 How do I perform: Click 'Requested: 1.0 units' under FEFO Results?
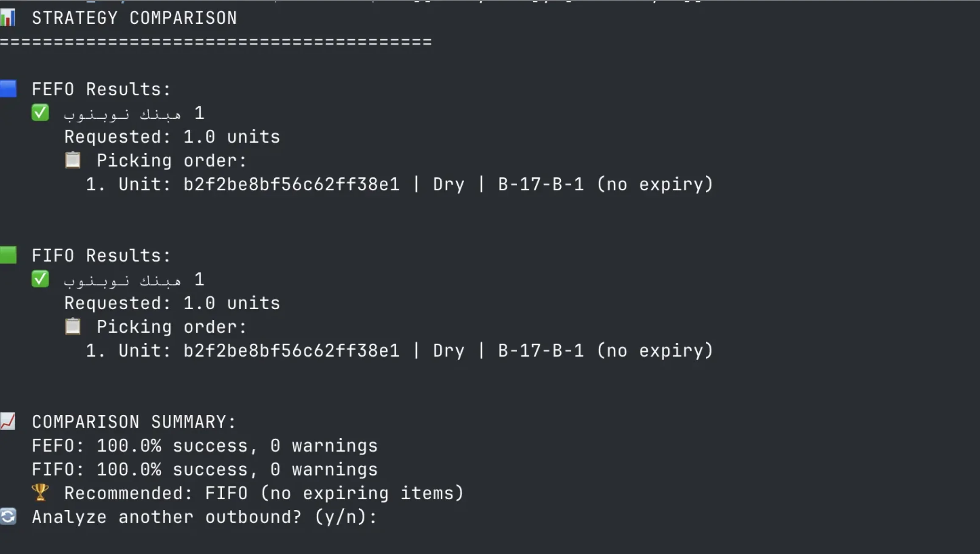click(172, 137)
